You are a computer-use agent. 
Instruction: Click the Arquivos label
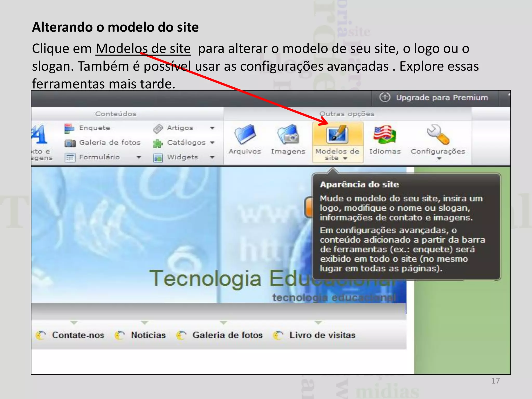point(245,151)
